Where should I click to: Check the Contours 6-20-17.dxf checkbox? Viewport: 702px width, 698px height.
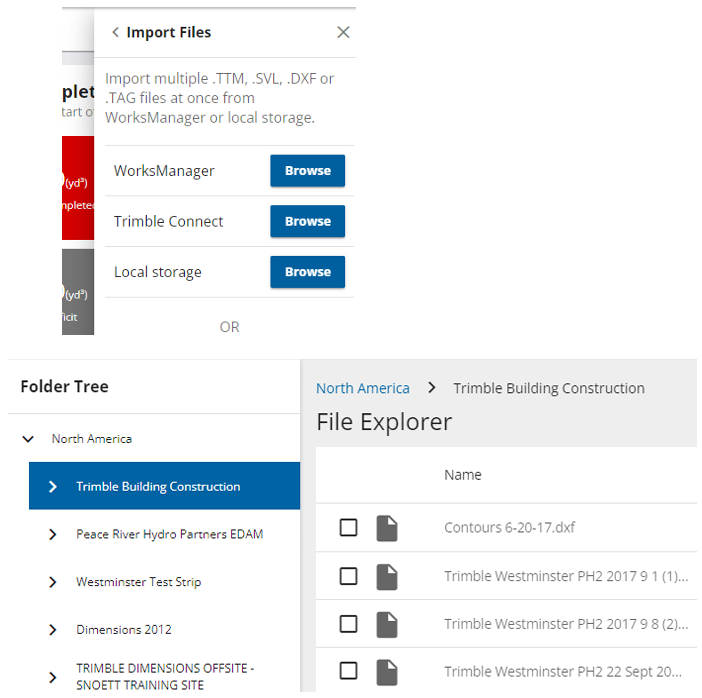[x=348, y=527]
